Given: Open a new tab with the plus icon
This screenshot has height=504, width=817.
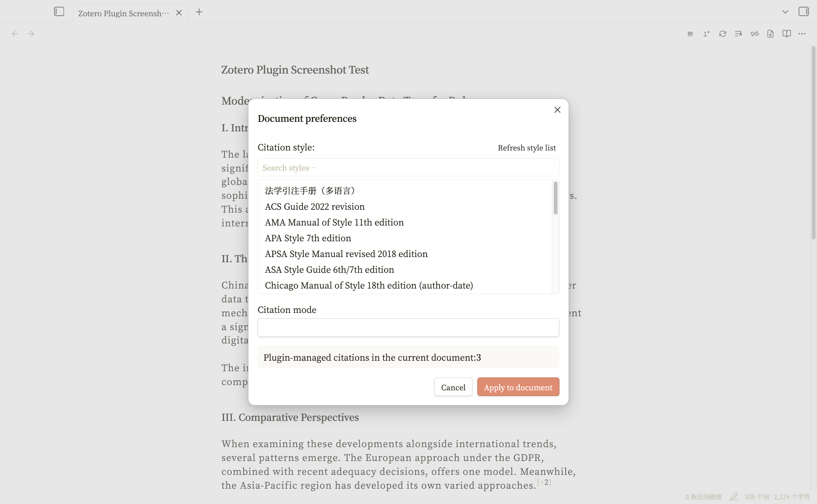Looking at the screenshot, I should pyautogui.click(x=199, y=12).
